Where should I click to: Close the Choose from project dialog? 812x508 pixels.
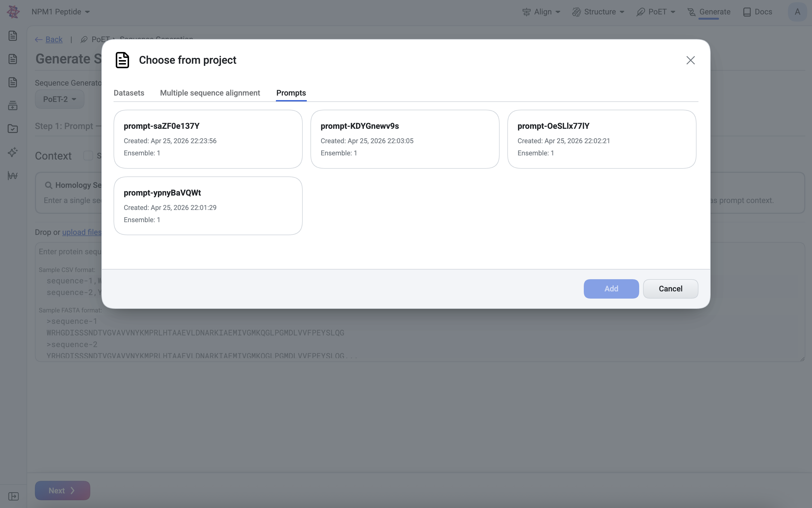point(690,60)
